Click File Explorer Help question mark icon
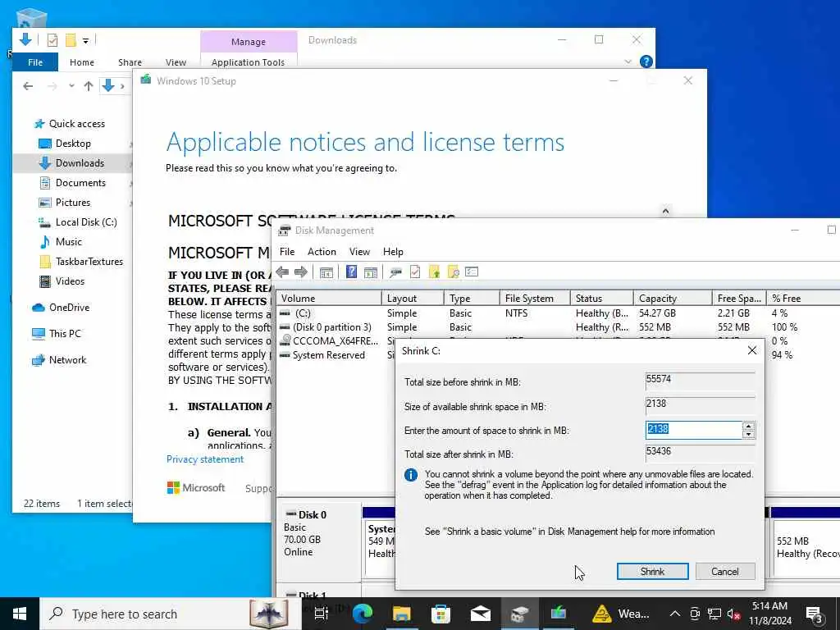Screen dimensions: 840x630 coord(646,62)
